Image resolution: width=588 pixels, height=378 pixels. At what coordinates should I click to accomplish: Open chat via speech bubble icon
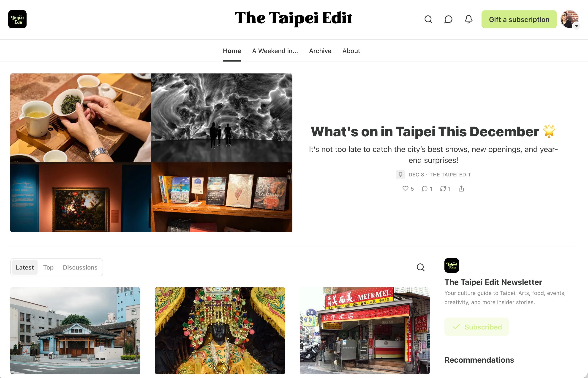coord(448,19)
